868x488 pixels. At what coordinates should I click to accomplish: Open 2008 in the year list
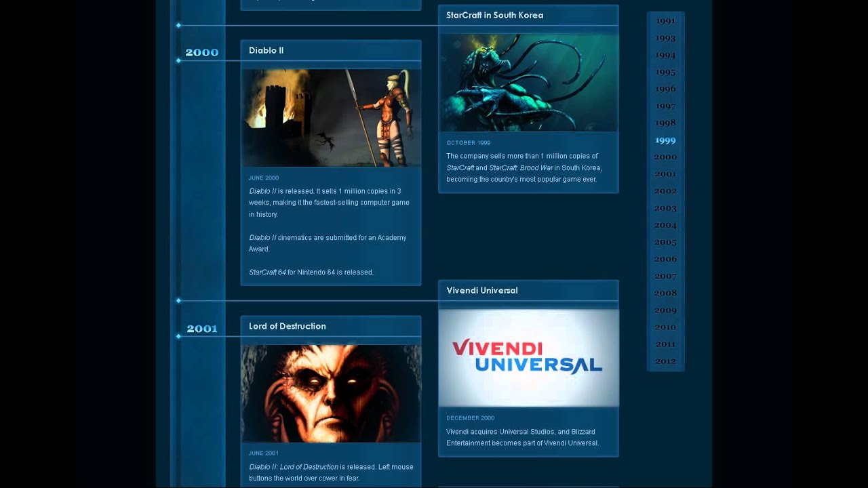coord(665,293)
